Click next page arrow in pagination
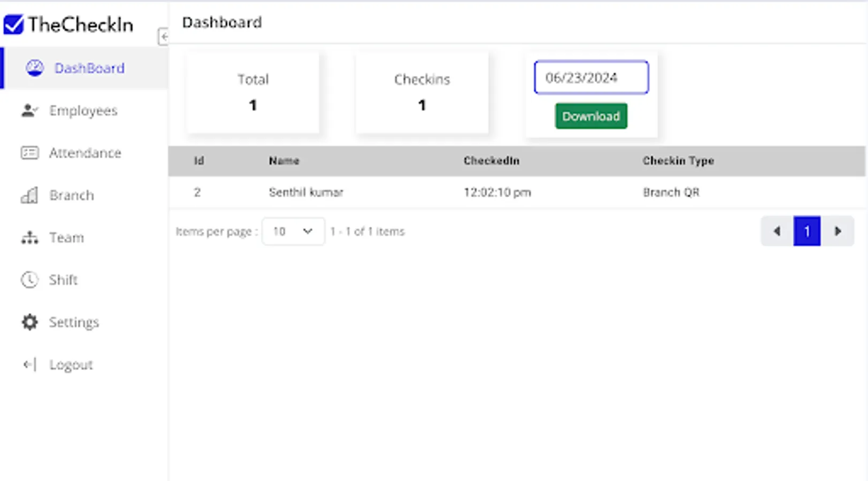The image size is (868, 481). (x=838, y=231)
